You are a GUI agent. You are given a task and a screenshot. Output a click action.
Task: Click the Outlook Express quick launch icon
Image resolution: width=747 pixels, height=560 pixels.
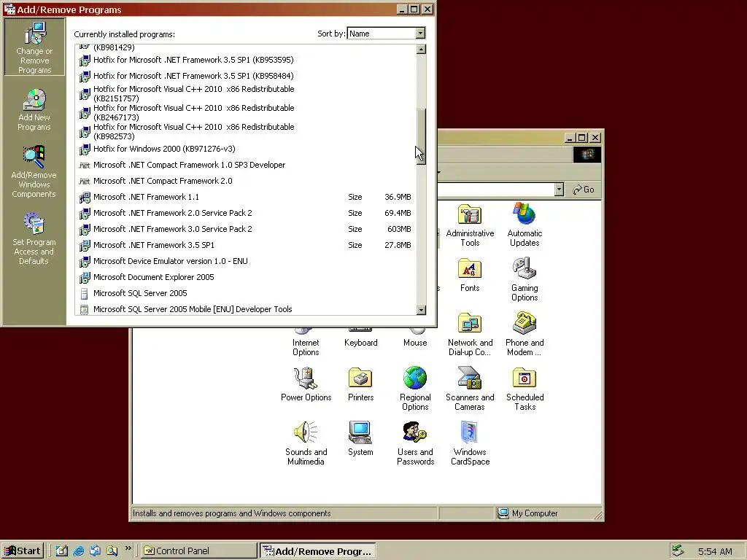pyautogui.click(x=96, y=551)
